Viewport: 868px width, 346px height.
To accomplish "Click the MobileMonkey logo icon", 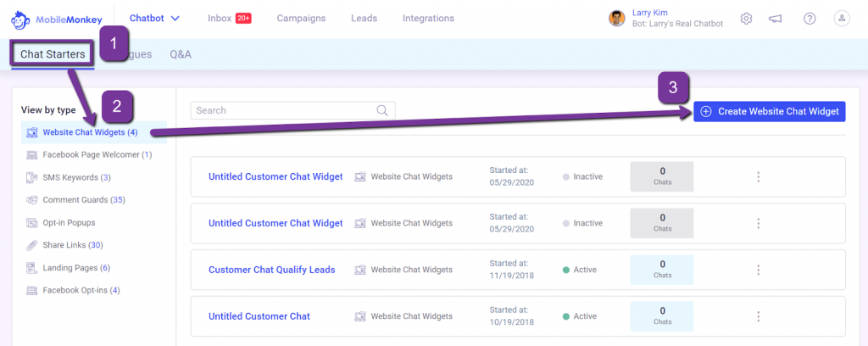I will click(x=20, y=20).
